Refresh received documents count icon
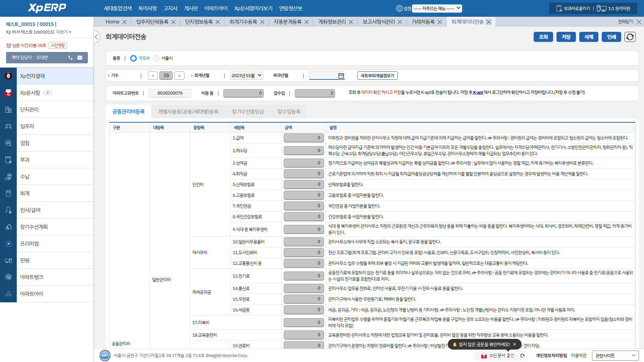This screenshot has height=362, width=644. click(522, 356)
